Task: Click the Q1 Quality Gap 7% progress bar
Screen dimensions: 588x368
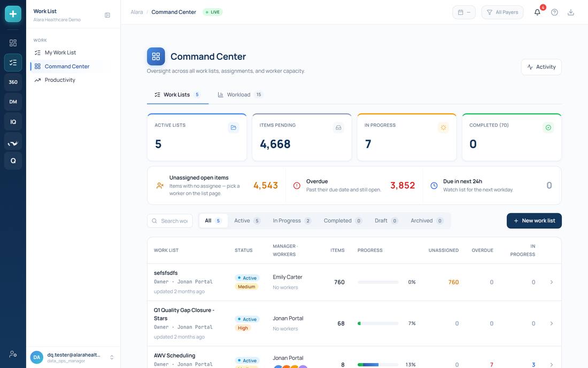Action: 378,324
